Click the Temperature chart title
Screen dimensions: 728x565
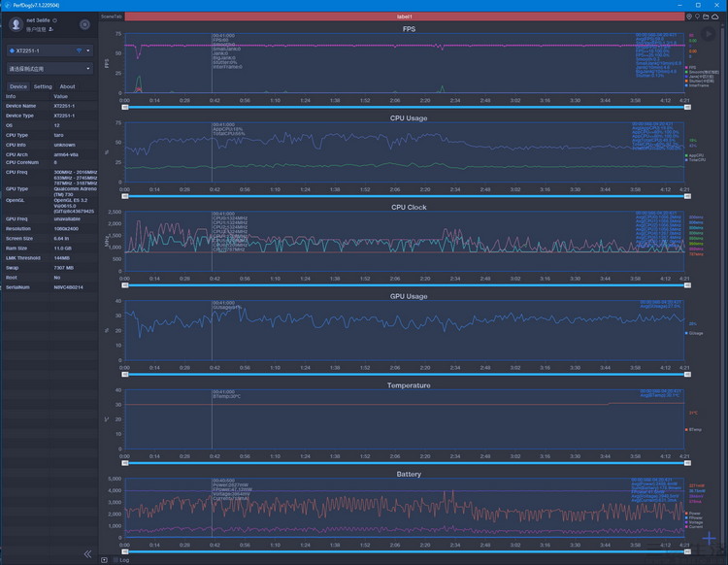point(409,385)
